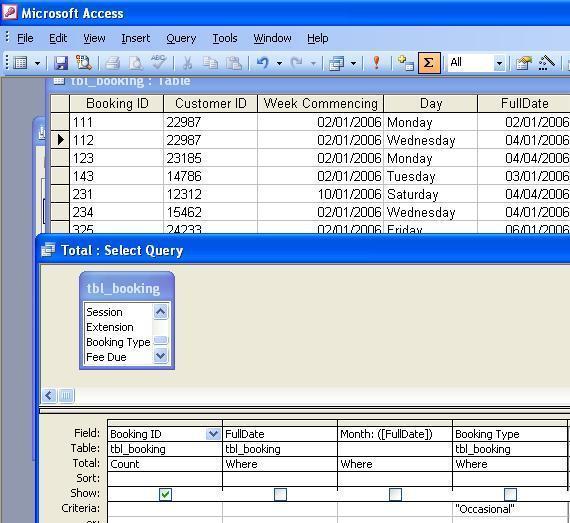
Task: Click the field list scroll down arrow
Action: click(x=160, y=356)
